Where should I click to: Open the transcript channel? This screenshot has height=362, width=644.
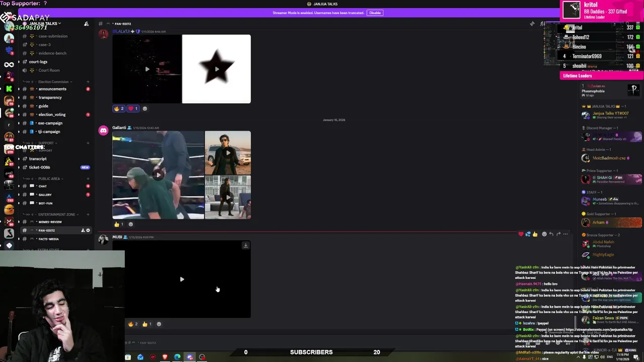click(38, 159)
